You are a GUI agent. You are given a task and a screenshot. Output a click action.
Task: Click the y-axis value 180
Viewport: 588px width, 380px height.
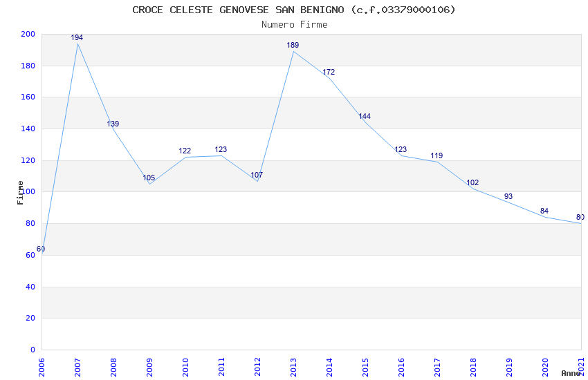[x=28, y=66]
